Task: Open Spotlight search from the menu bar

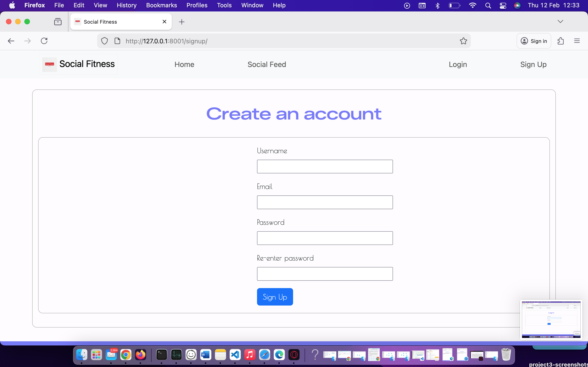Action: [x=488, y=5]
